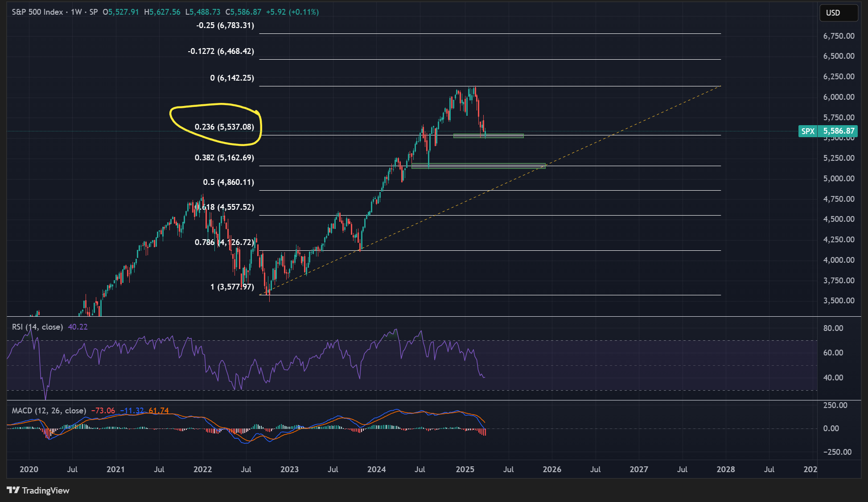Click 6,250.00 on the price axis
The height and width of the screenshot is (502, 868).
839,77
